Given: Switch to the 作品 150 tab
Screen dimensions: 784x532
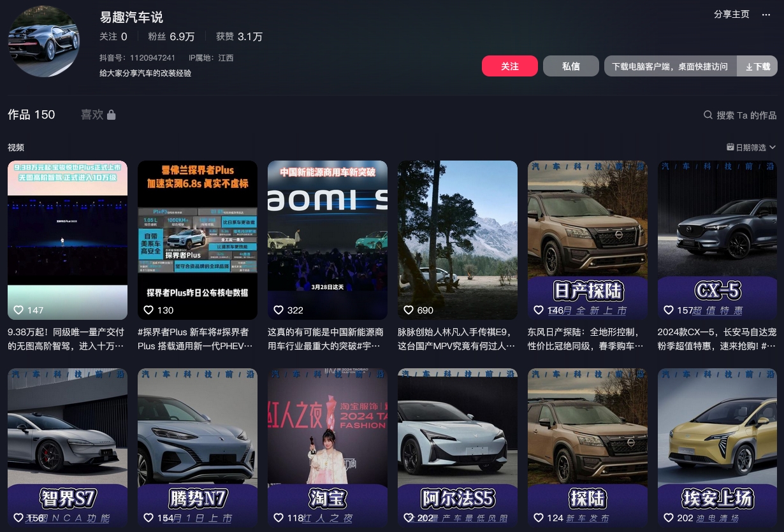Looking at the screenshot, I should coord(31,115).
